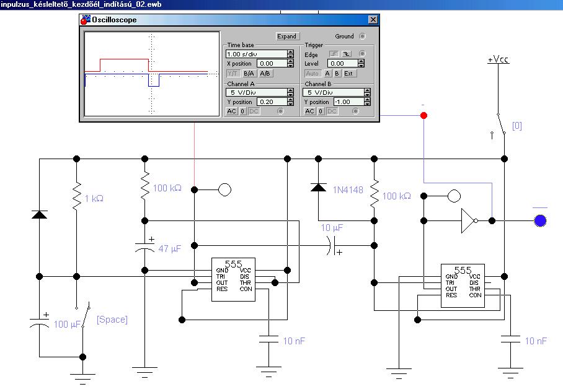The width and height of the screenshot is (563, 392).
Task: Switch display mode to B/A
Action: pyautogui.click(x=249, y=74)
